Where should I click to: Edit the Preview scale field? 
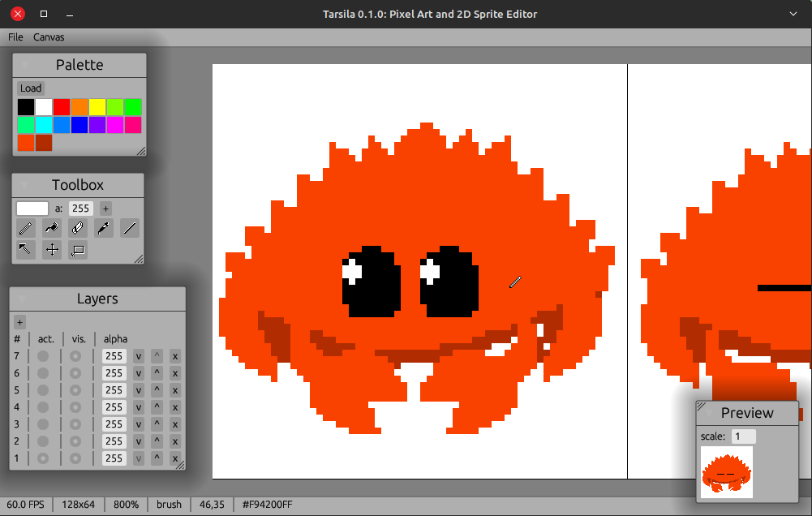pyautogui.click(x=744, y=436)
